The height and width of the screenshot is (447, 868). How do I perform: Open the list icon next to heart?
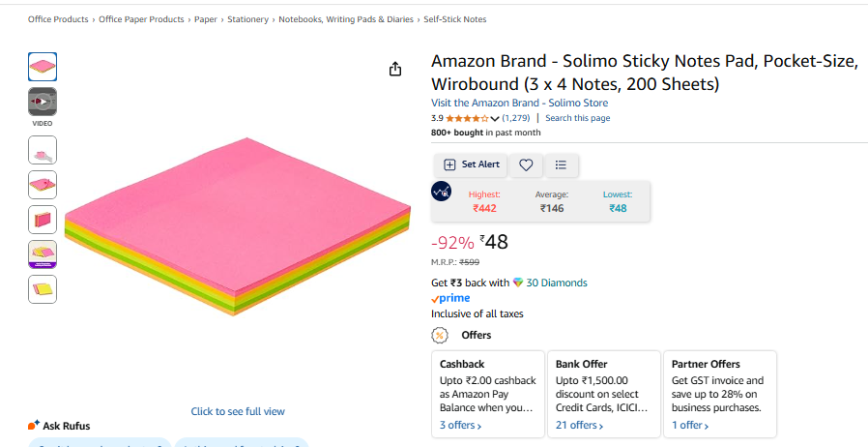pos(562,164)
